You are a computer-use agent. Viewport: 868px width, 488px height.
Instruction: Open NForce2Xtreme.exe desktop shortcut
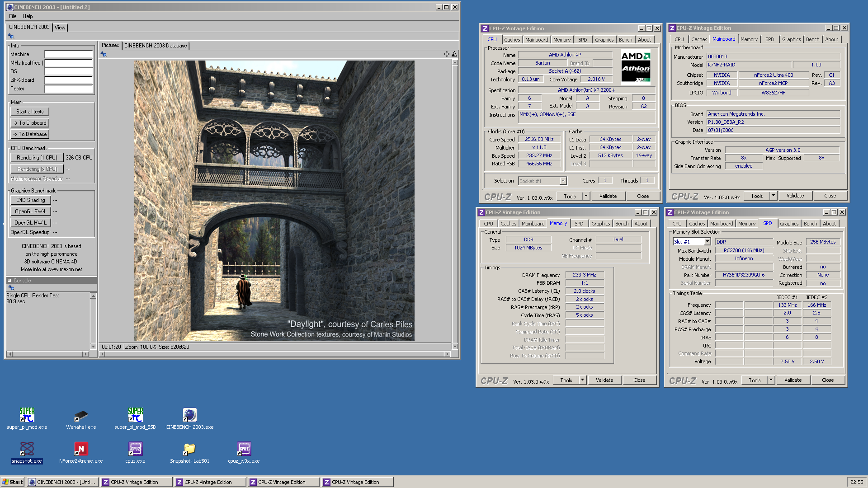tap(81, 452)
